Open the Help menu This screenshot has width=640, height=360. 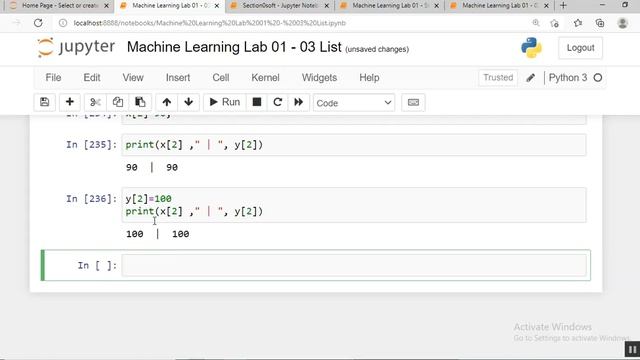[x=369, y=78]
